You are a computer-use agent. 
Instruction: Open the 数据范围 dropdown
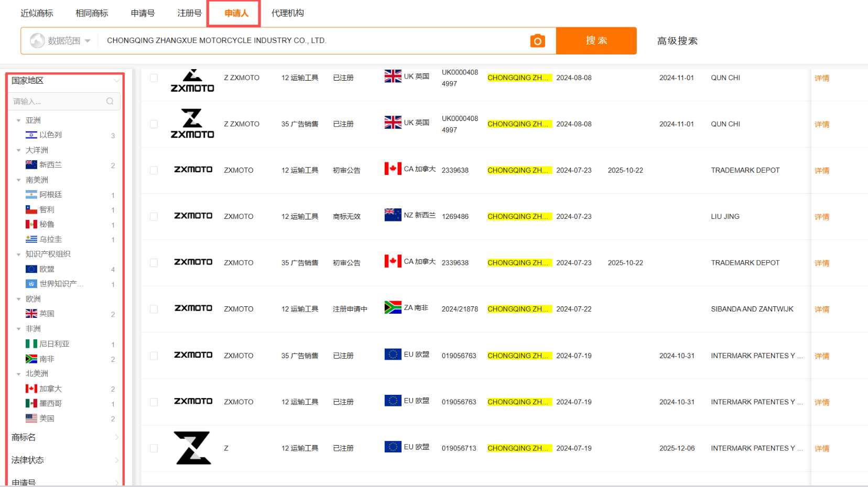tap(60, 41)
